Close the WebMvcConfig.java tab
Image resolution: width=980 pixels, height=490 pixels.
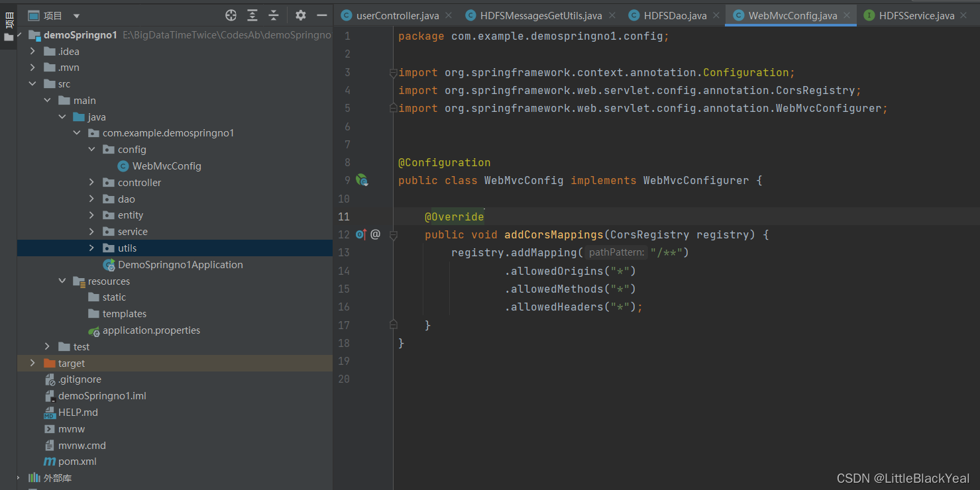click(847, 15)
